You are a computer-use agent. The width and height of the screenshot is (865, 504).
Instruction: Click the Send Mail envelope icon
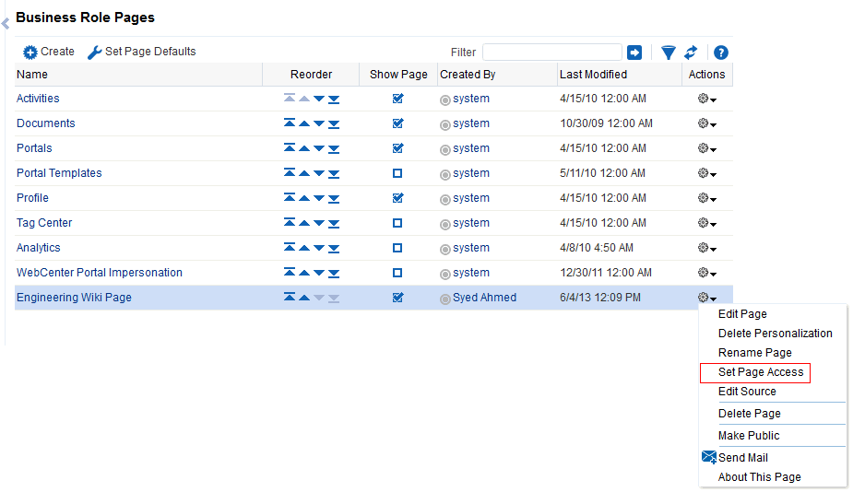[709, 457]
